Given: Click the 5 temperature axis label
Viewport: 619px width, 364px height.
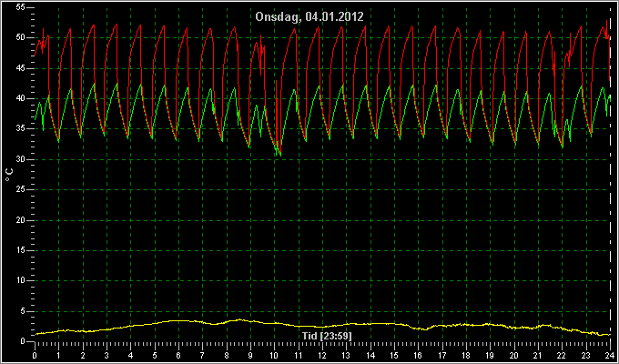Looking at the screenshot, I should tap(23, 311).
